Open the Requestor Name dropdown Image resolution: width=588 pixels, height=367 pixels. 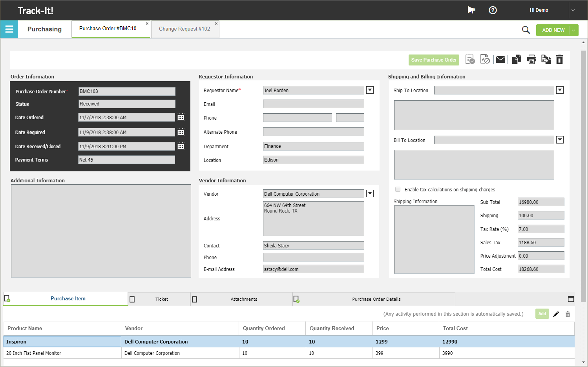[x=369, y=90]
